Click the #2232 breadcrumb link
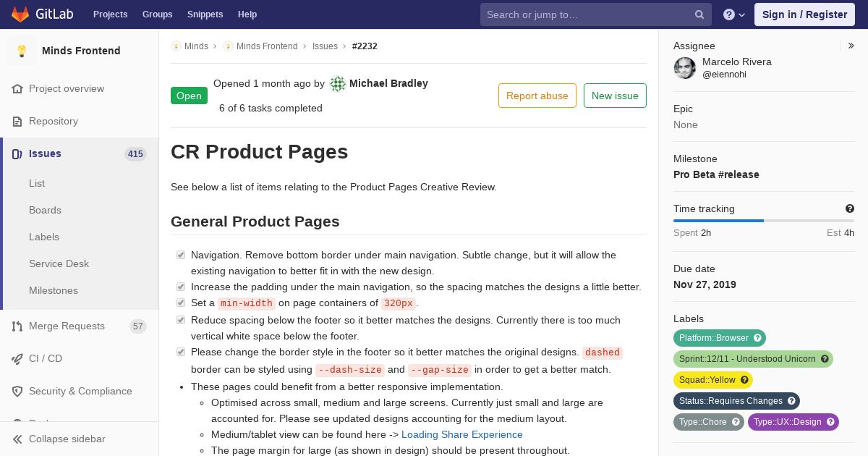 point(365,46)
